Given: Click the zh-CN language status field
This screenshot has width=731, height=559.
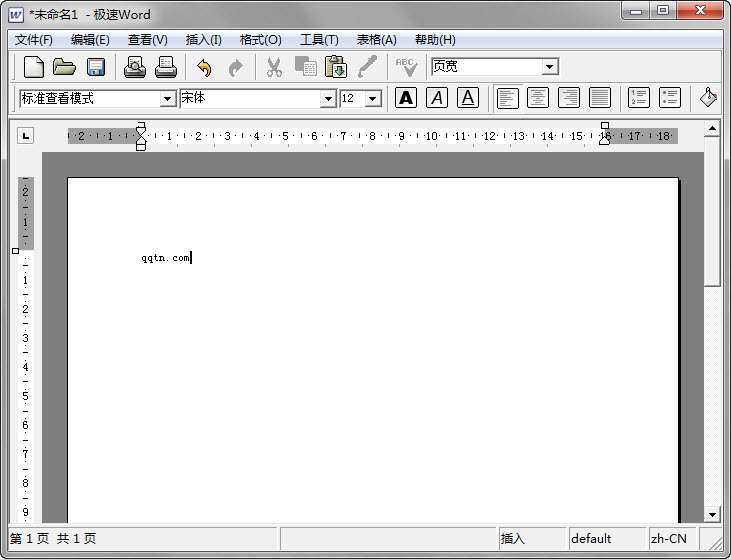Looking at the screenshot, I should click(671, 539).
